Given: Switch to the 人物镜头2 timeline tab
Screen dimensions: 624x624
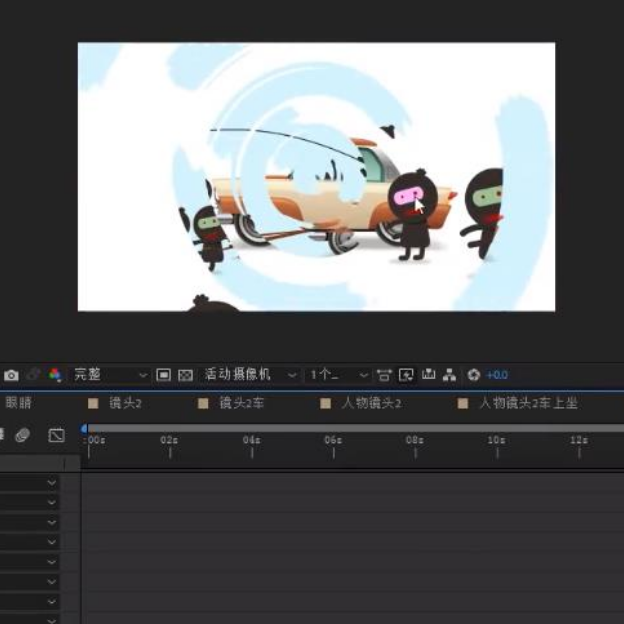Looking at the screenshot, I should (371, 404).
